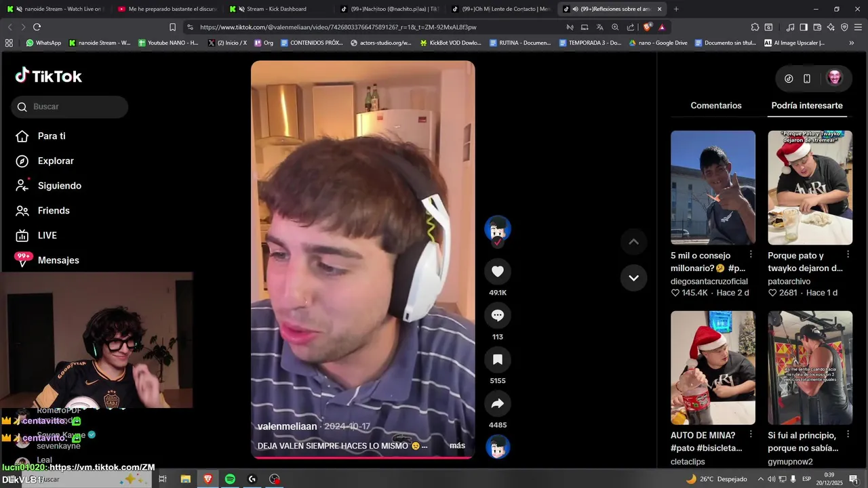Mute the Reflexiones TikTok tab audio
The height and width of the screenshot is (488, 868).
click(575, 9)
